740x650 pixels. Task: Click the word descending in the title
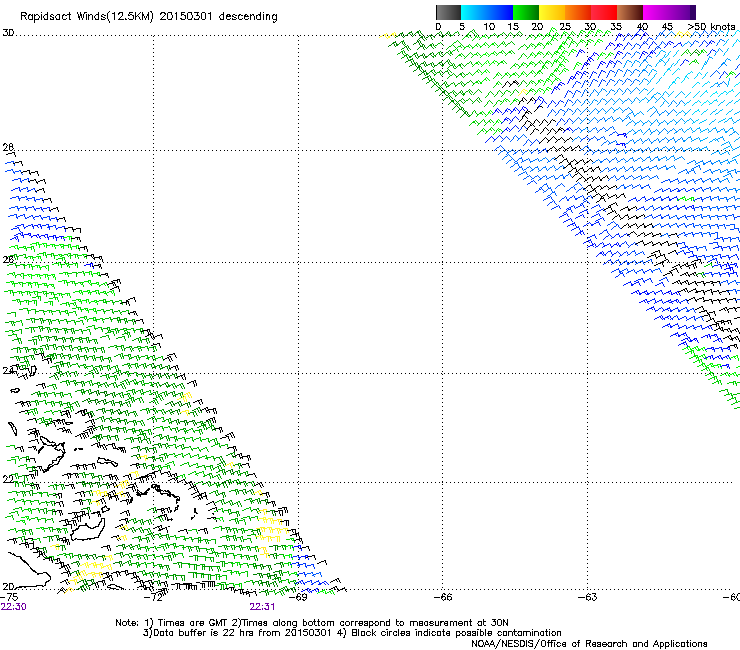point(248,17)
